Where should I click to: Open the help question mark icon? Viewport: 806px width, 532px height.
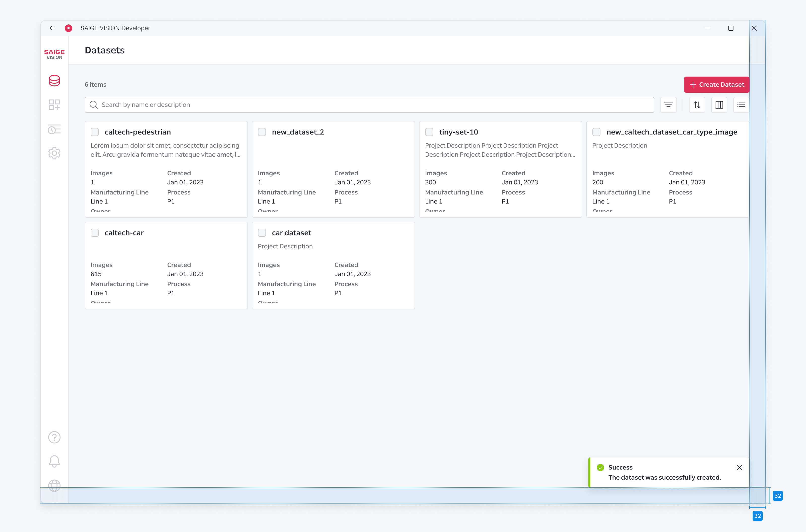(54, 437)
